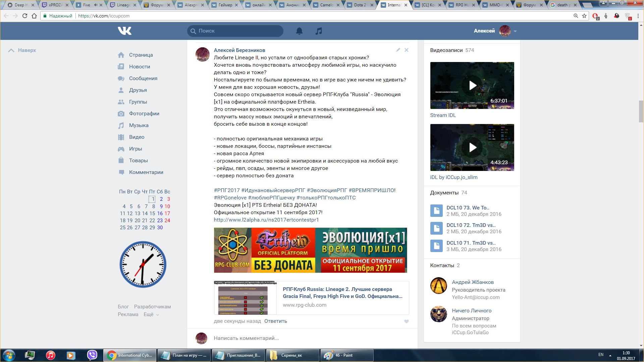Open document DCL10 73. We To..

click(468, 208)
